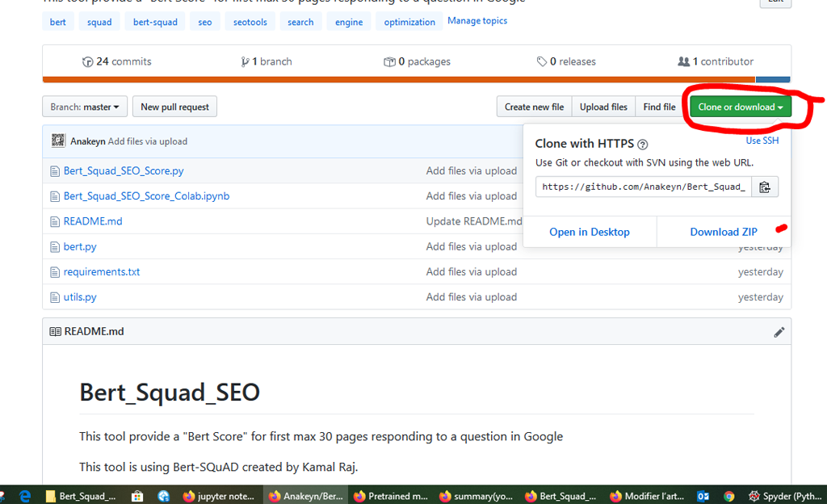Viewport: 827px width, 504px height.
Task: Switch to jupyter notebook Firefox taskbar window
Action: pyautogui.click(x=218, y=496)
